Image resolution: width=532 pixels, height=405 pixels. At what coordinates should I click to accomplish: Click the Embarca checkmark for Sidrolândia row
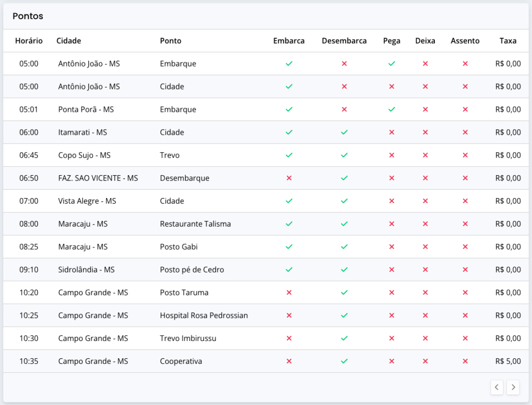tap(289, 270)
